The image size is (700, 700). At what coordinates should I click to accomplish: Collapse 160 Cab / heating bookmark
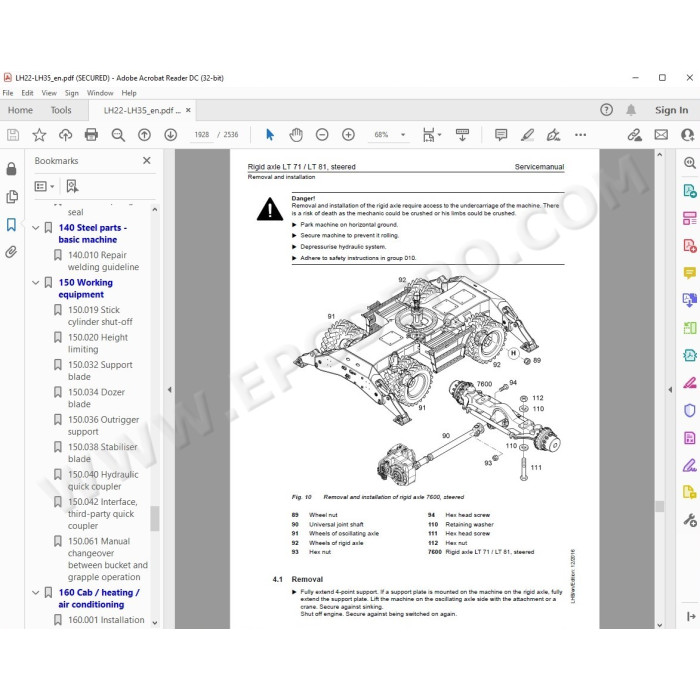pos(36,593)
